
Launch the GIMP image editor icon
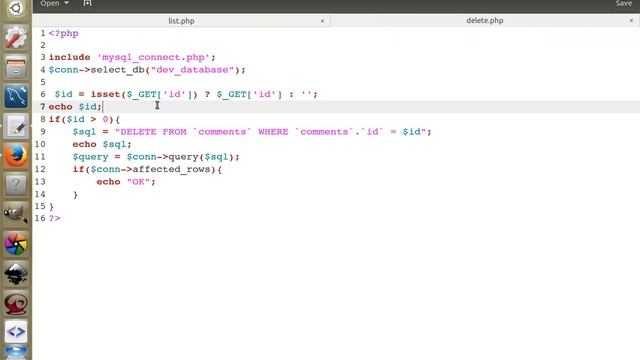(x=16, y=214)
